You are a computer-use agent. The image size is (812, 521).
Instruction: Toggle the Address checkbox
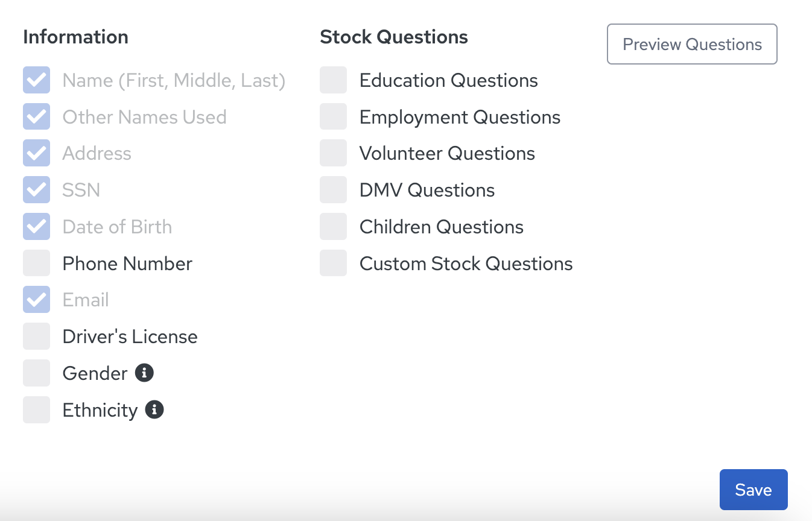37,153
